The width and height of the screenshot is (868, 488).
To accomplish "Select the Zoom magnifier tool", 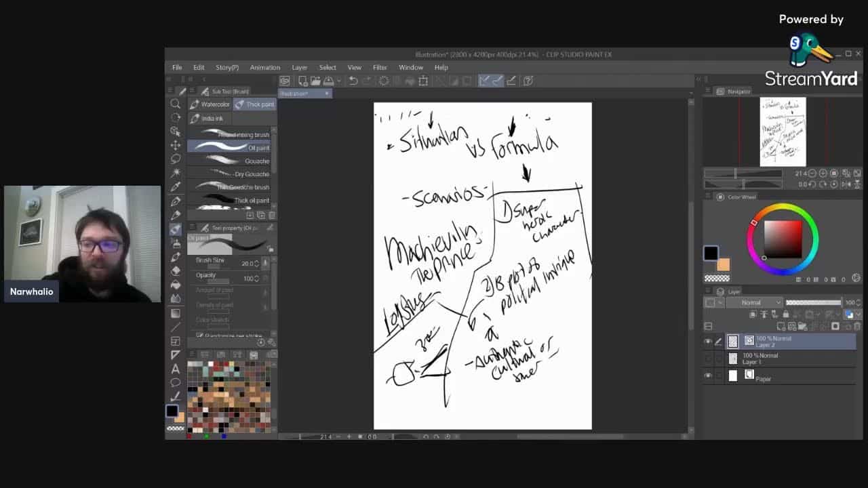I will coord(176,104).
